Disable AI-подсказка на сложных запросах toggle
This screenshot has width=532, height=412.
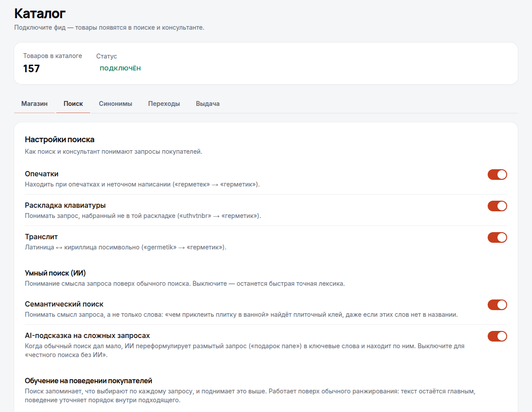497,336
